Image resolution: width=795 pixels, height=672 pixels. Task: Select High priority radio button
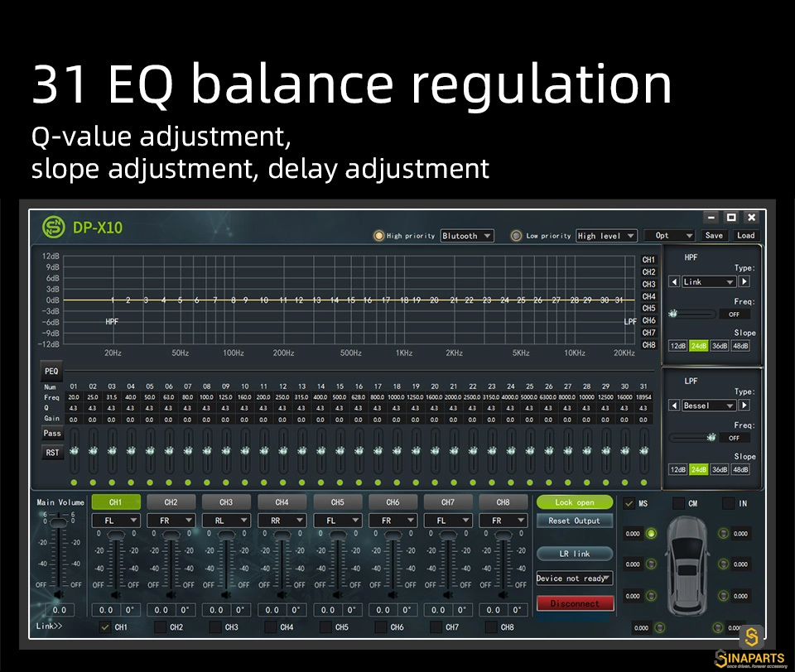[378, 236]
